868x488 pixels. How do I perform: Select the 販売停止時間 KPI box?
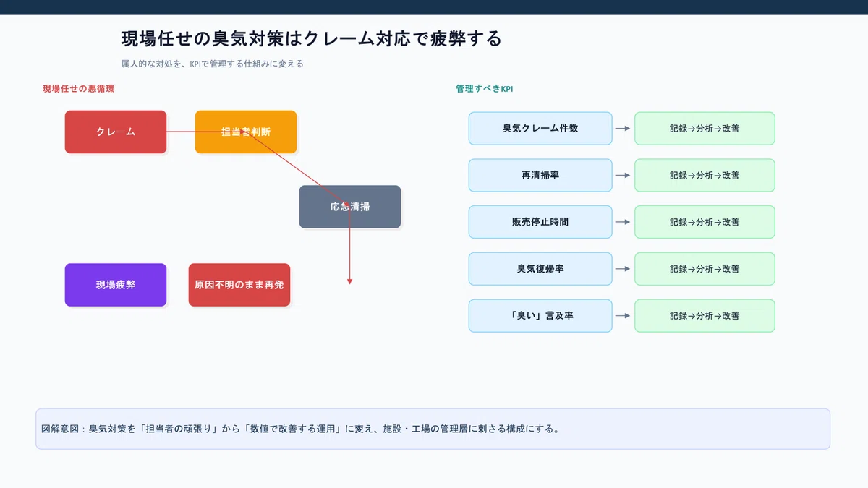[540, 222]
